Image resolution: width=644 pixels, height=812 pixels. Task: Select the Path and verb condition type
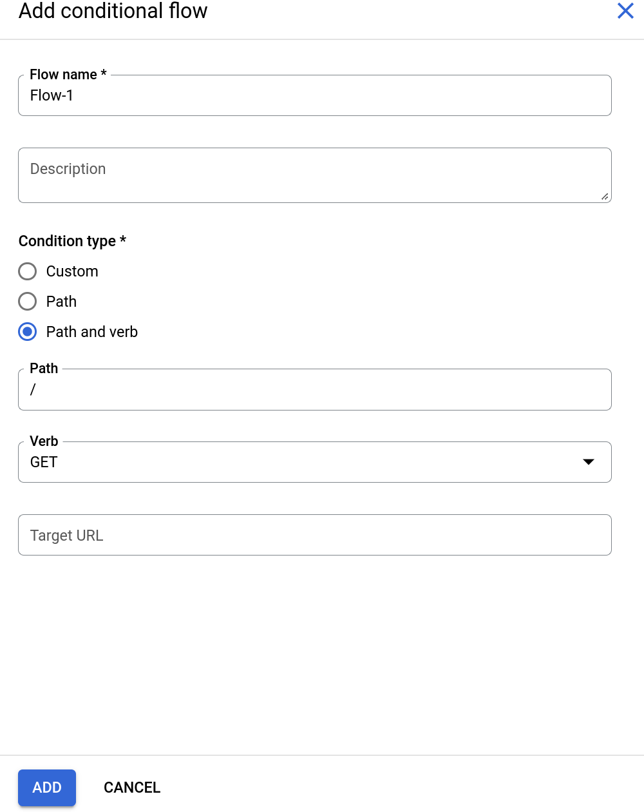click(x=27, y=332)
